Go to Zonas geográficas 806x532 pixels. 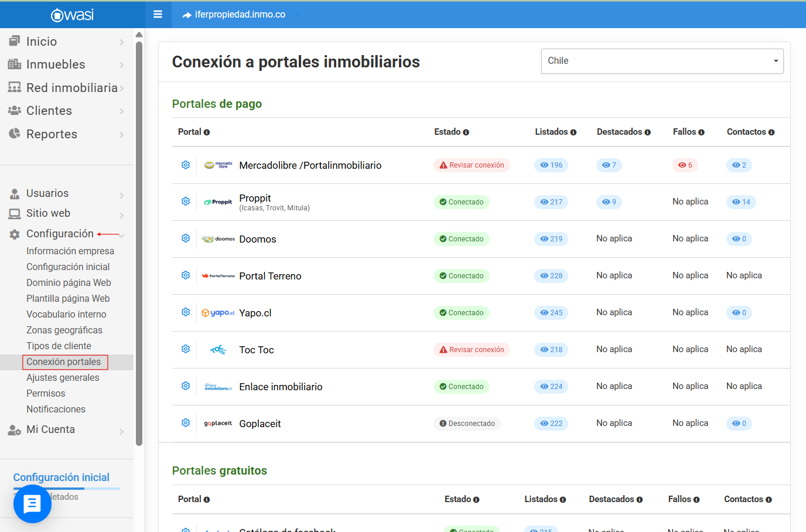tap(64, 330)
